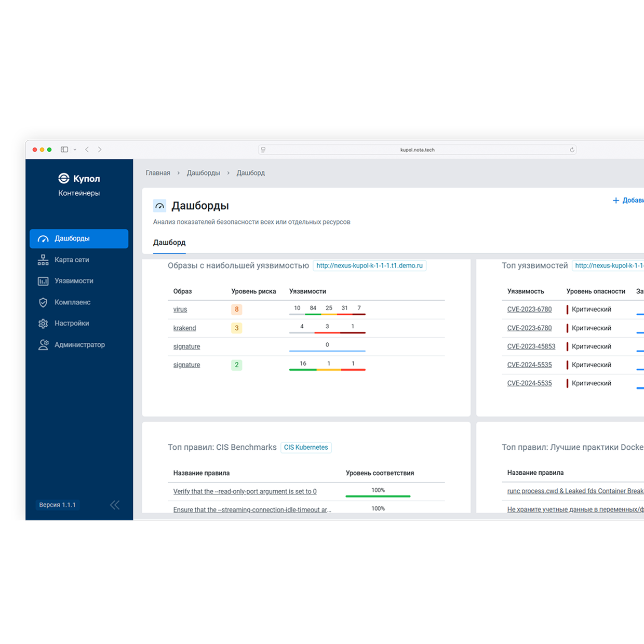Toggle the browser sidebar panel button
This screenshot has height=644, width=644.
click(64, 150)
